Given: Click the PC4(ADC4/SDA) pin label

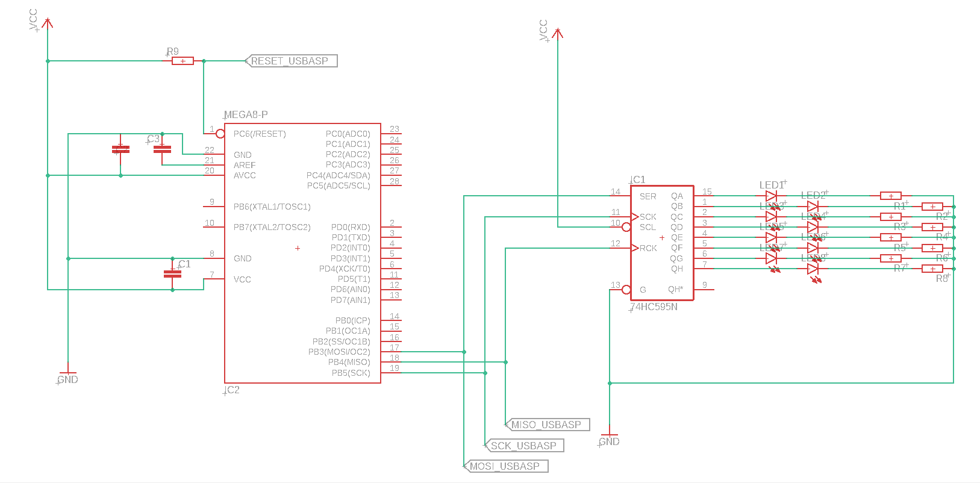Looking at the screenshot, I should click(x=339, y=175).
